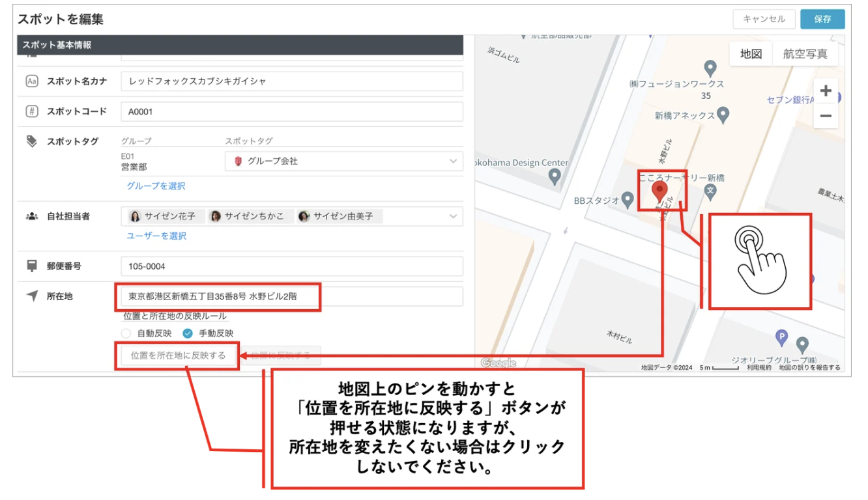Select the 手動反映 radio button
Image resolution: width=868 pixels, height=500 pixels.
click(x=188, y=333)
